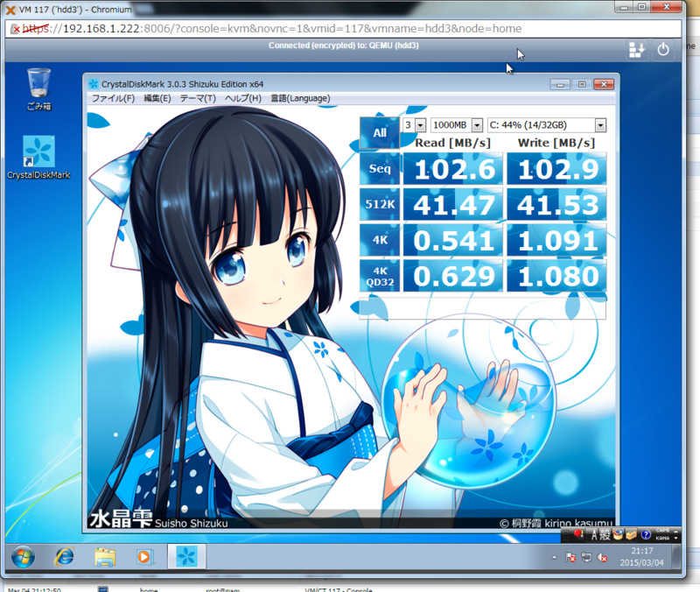Show hidden tray icons arrow
This screenshot has height=592, width=700.
(554, 557)
